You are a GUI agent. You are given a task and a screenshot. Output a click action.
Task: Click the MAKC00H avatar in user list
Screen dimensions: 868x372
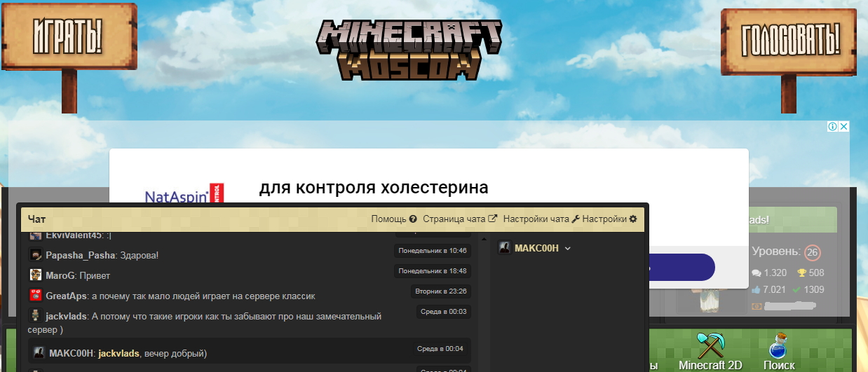pyautogui.click(x=504, y=248)
